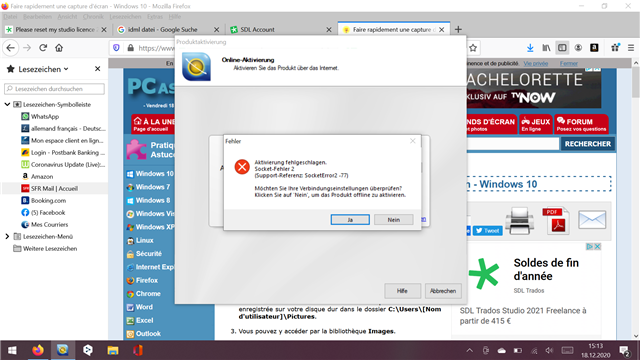
Task: Open the (5) Facebook bookmark
Action: coord(48,212)
